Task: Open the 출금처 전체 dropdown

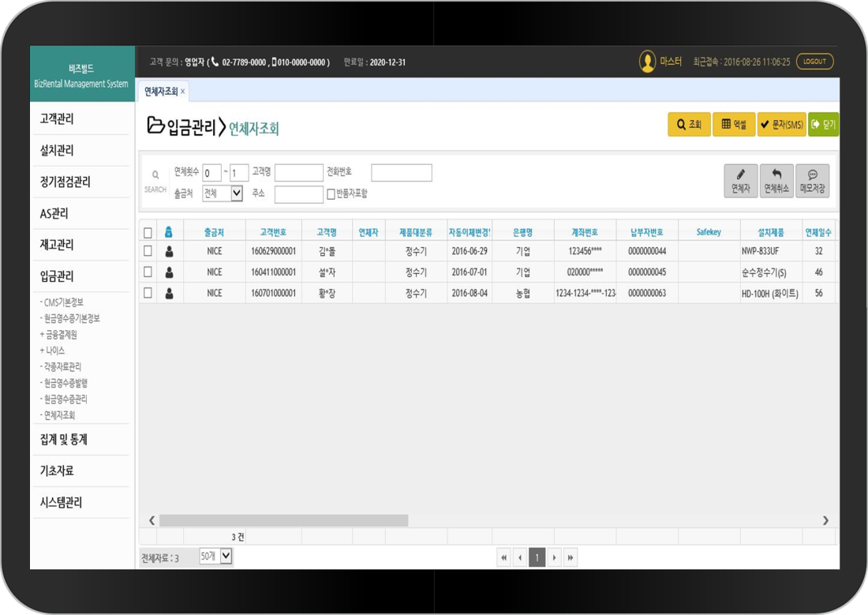Action: pos(223,193)
